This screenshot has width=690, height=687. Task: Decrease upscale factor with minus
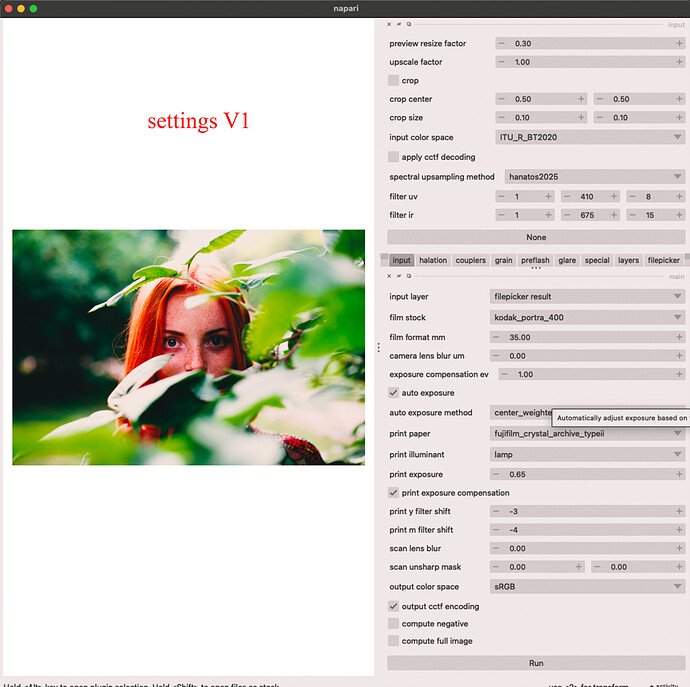pyautogui.click(x=501, y=62)
